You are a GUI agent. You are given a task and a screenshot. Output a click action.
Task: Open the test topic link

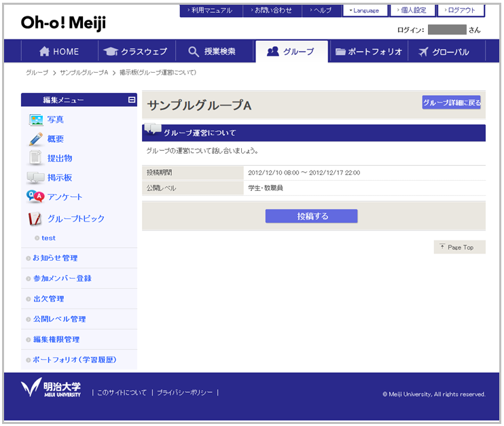pos(48,238)
